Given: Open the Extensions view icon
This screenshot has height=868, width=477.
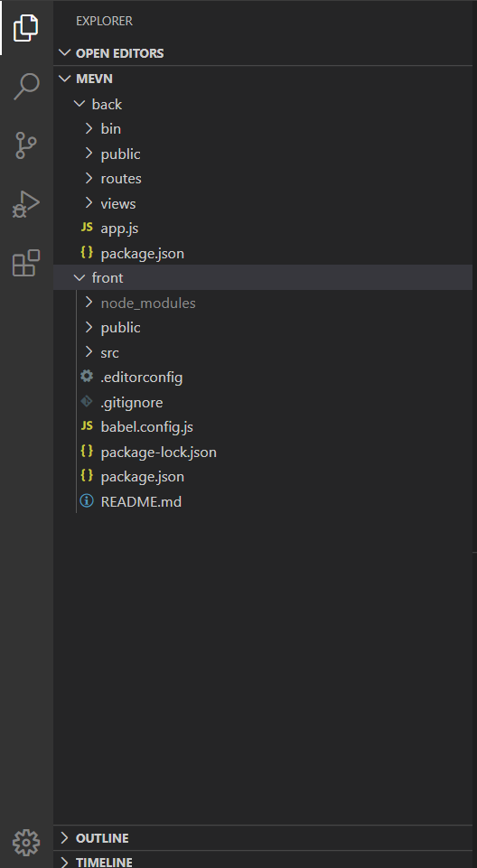Looking at the screenshot, I should [26, 263].
